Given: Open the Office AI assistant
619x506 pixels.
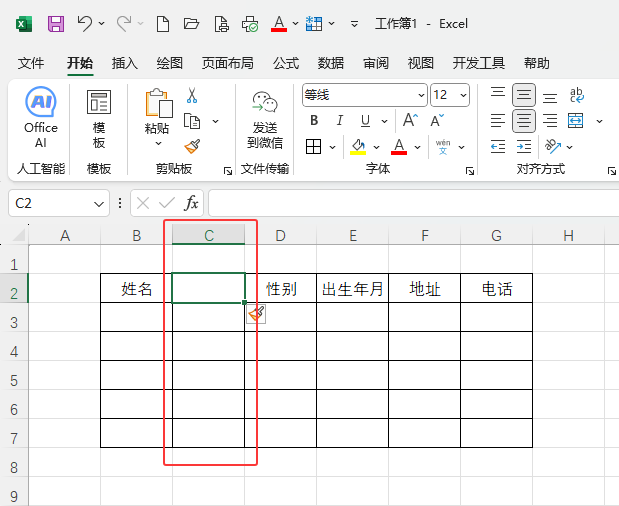Looking at the screenshot, I should pyautogui.click(x=41, y=117).
